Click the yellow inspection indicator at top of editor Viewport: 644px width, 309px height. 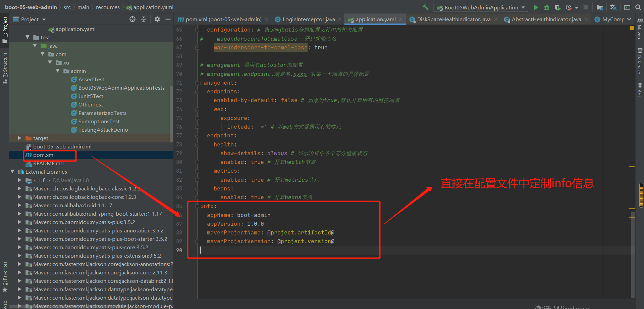click(x=632, y=28)
